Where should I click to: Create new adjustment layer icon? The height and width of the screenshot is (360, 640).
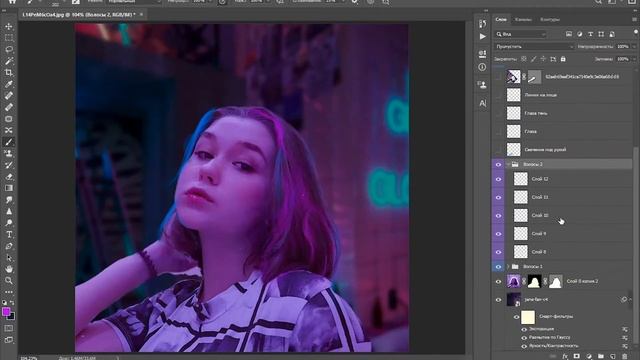[589, 356]
